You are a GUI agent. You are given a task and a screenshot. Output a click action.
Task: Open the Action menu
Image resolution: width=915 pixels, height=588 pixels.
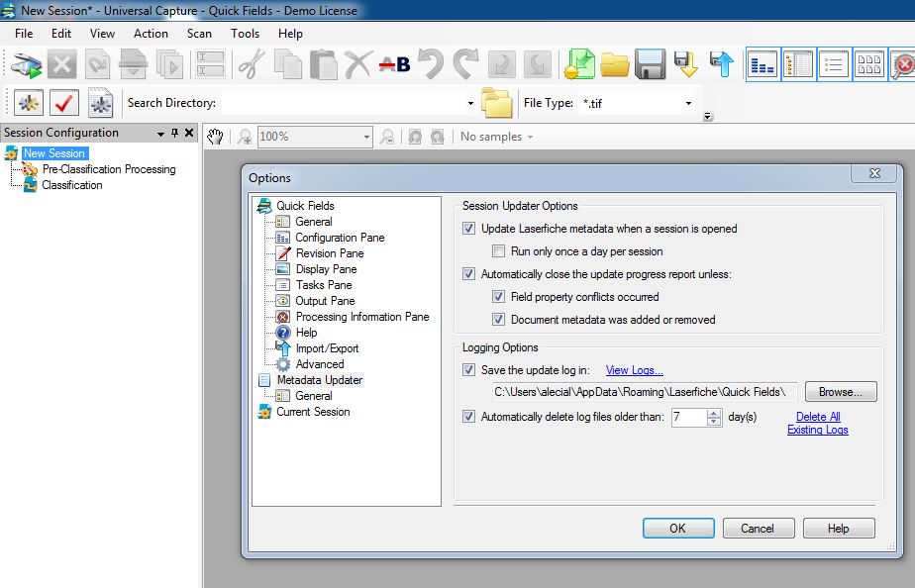(x=151, y=34)
